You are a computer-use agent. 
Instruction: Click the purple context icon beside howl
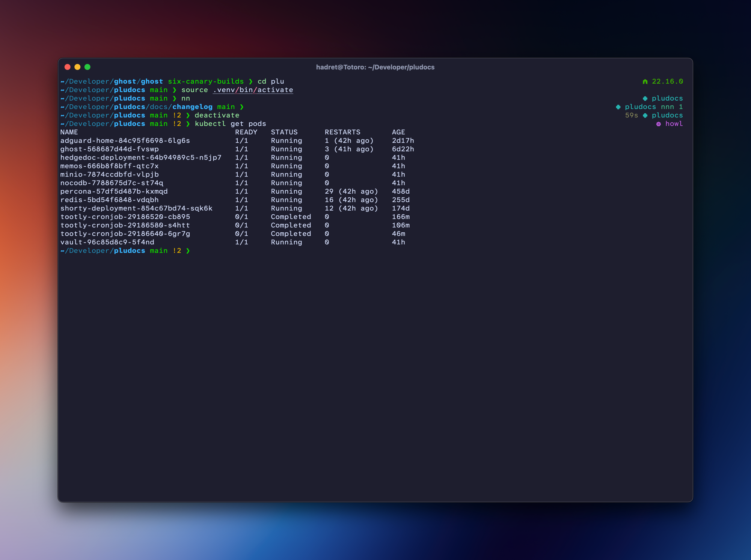tap(658, 124)
